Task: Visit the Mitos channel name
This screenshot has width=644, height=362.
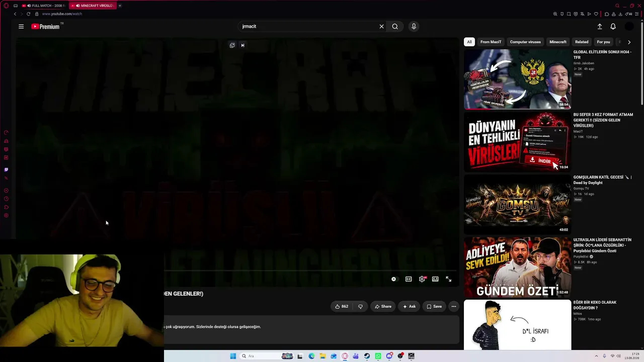Action: click(578, 314)
